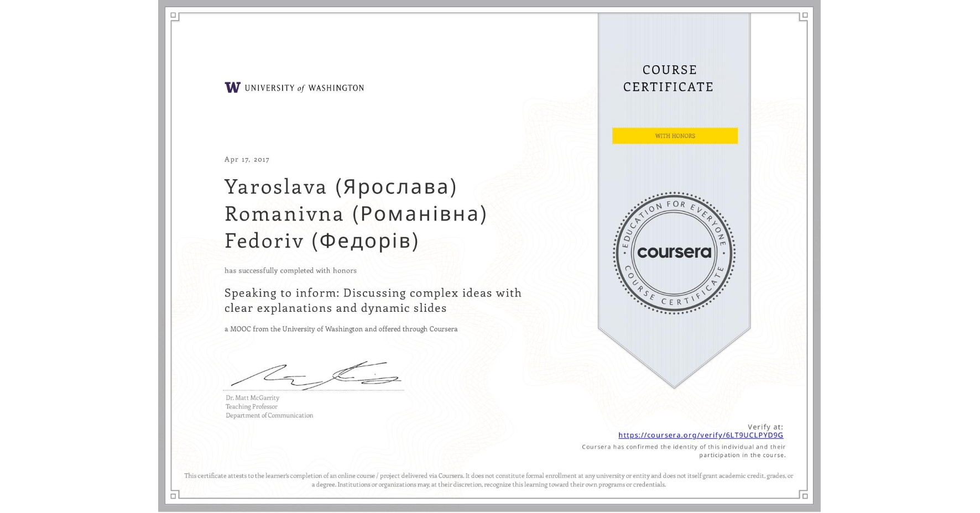Select the yellow WITH HONORS banner

tap(675, 136)
